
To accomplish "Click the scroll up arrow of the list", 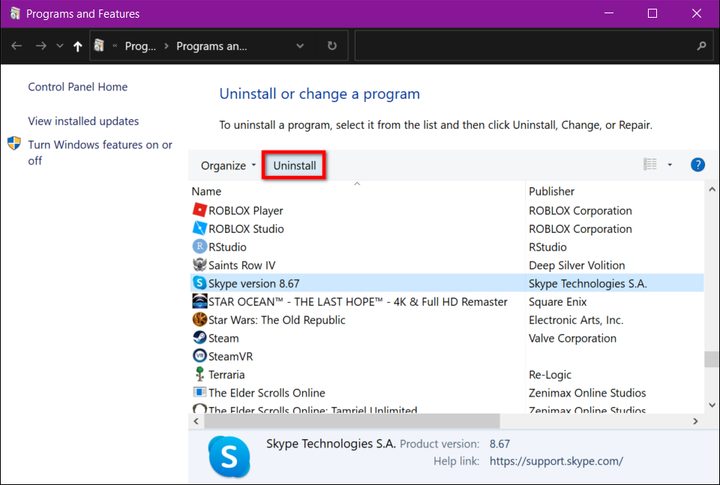I will pyautogui.click(x=712, y=189).
